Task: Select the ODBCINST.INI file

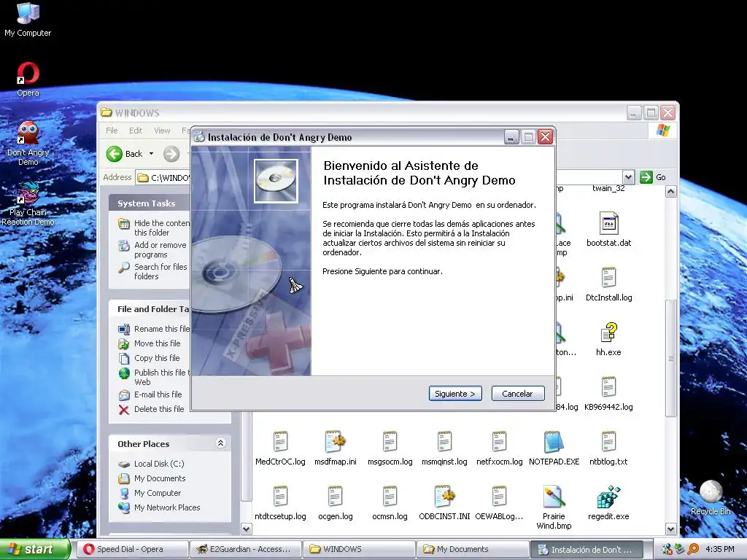Action: coord(444,503)
